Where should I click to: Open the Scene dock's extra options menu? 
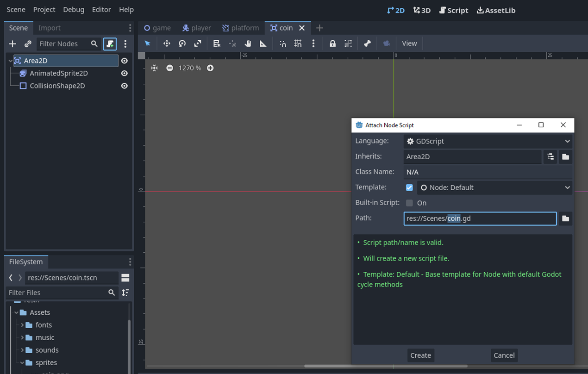(125, 44)
